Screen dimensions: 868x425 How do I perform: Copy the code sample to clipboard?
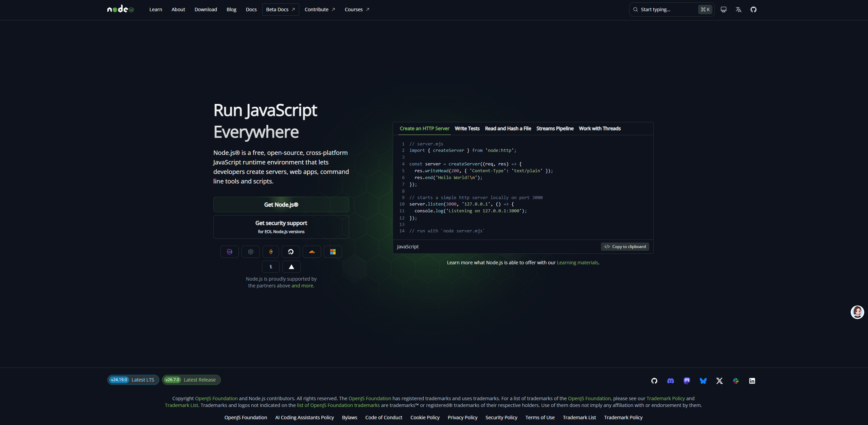pos(625,247)
